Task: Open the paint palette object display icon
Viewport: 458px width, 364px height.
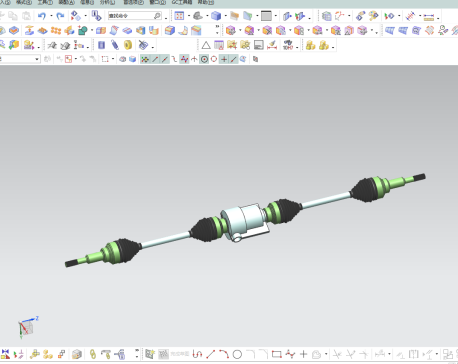Action: (373, 16)
